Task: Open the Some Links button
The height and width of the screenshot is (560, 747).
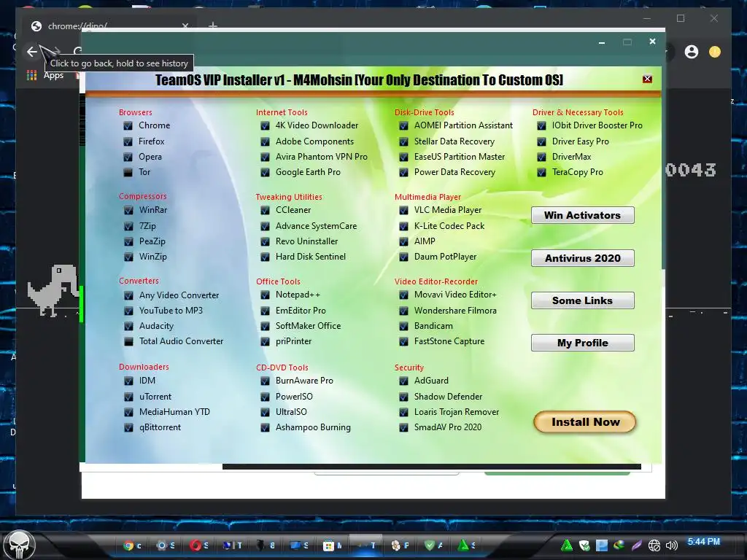Action: (583, 300)
